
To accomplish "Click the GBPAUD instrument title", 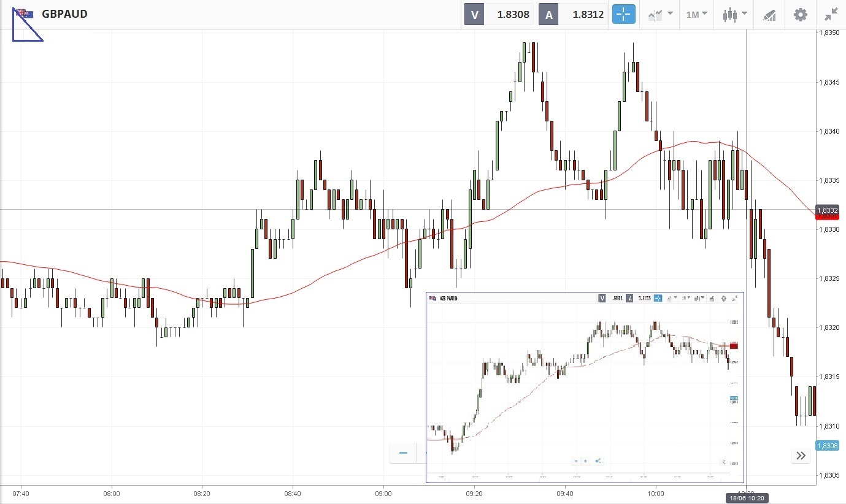I will (64, 13).
